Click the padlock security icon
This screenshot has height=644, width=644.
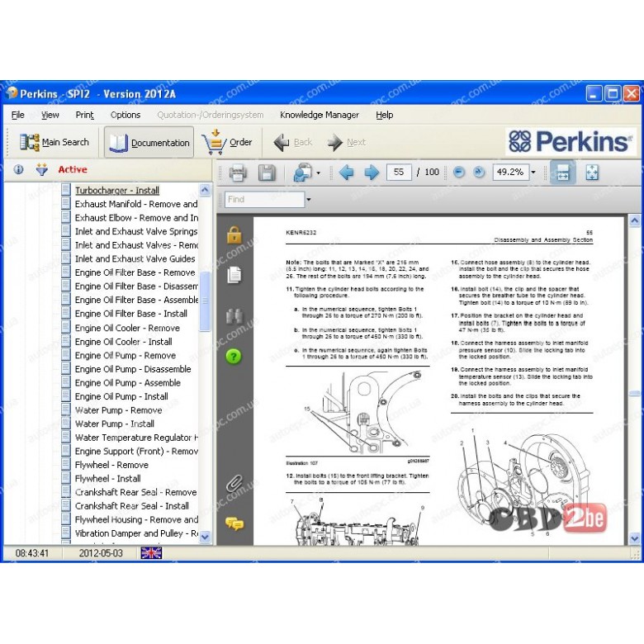click(234, 234)
